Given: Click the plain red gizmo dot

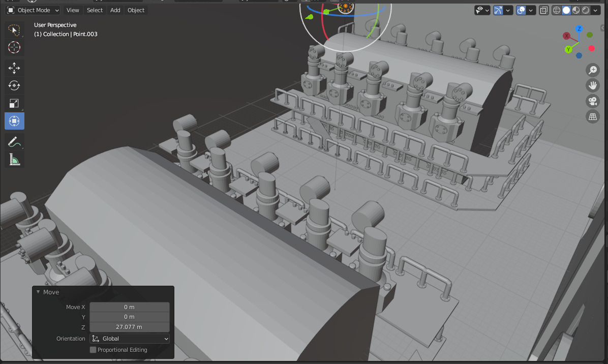Looking at the screenshot, I should pyautogui.click(x=591, y=48).
